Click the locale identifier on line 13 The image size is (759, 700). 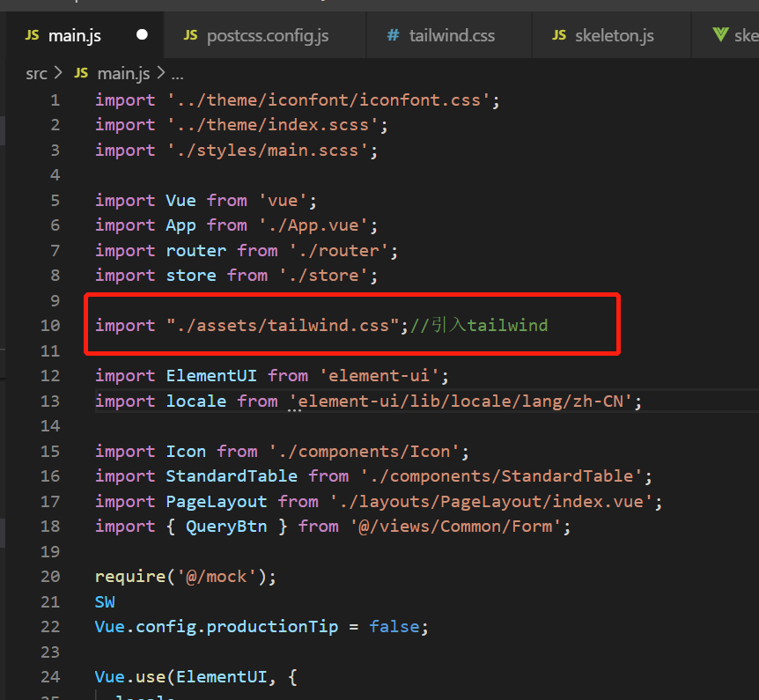coord(196,401)
